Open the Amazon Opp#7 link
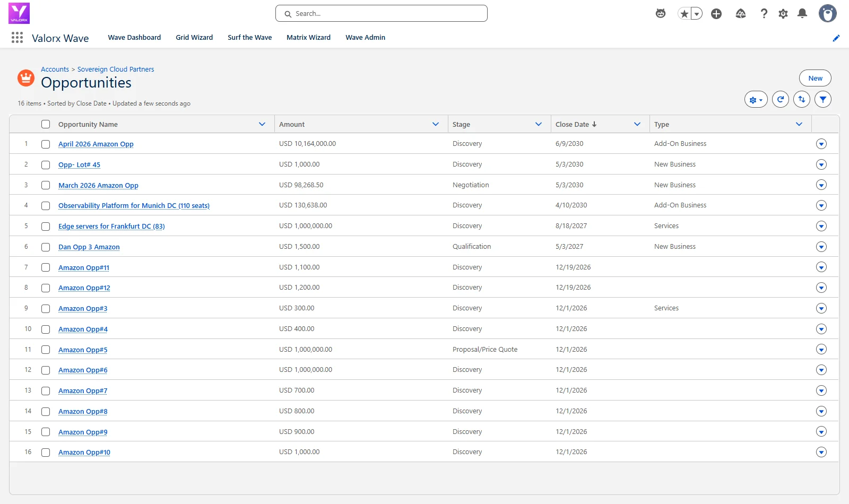Image resolution: width=849 pixels, height=504 pixels. [83, 391]
